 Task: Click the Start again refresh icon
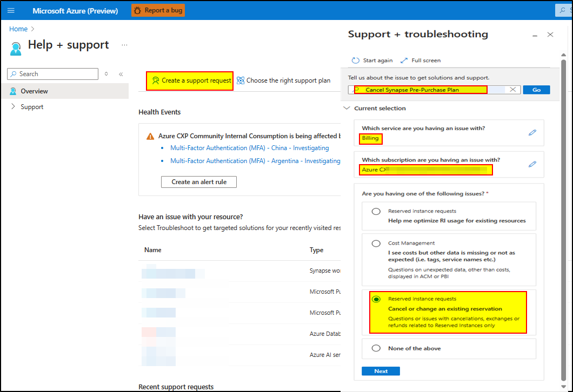point(355,60)
